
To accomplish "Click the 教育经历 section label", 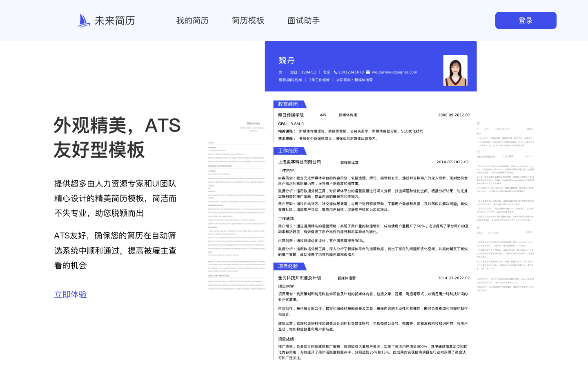I will (288, 104).
